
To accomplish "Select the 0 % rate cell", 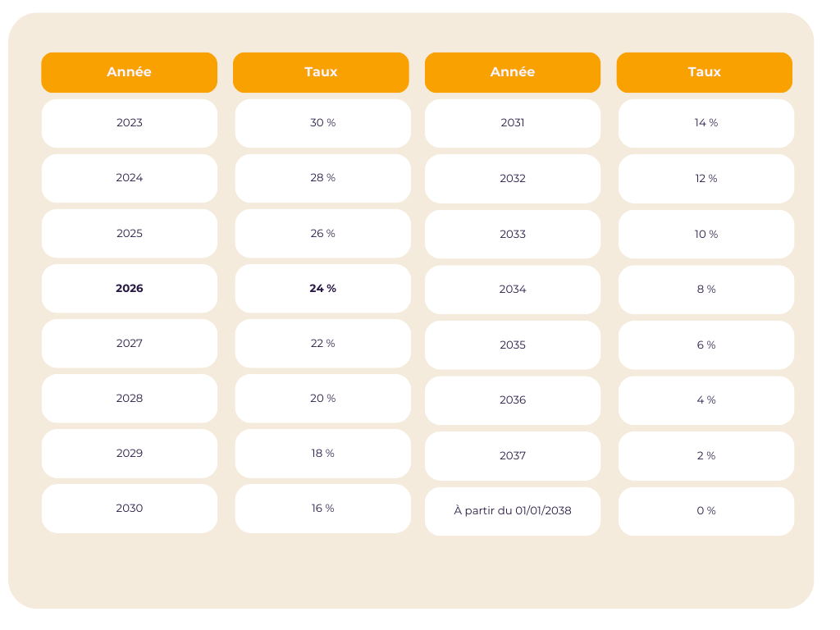I will click(x=705, y=511).
